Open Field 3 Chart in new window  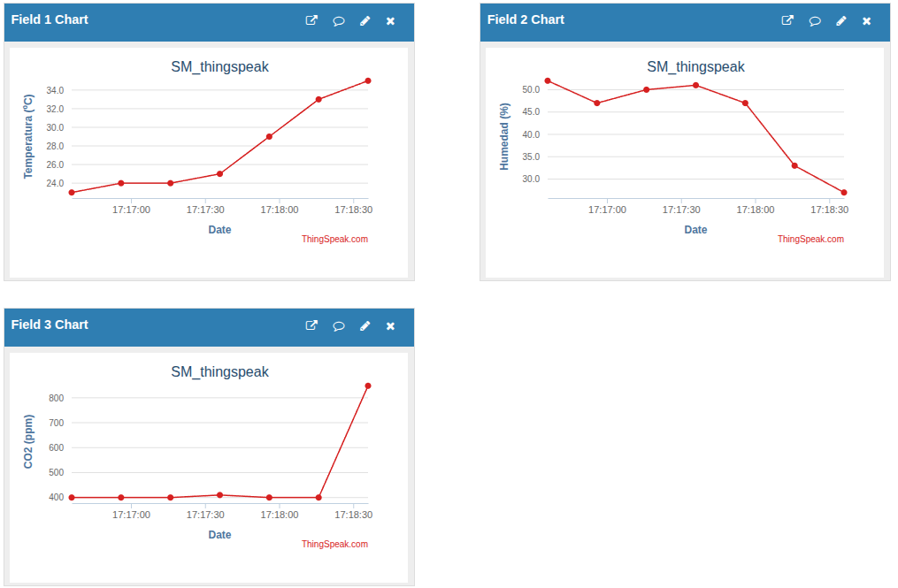(311, 325)
